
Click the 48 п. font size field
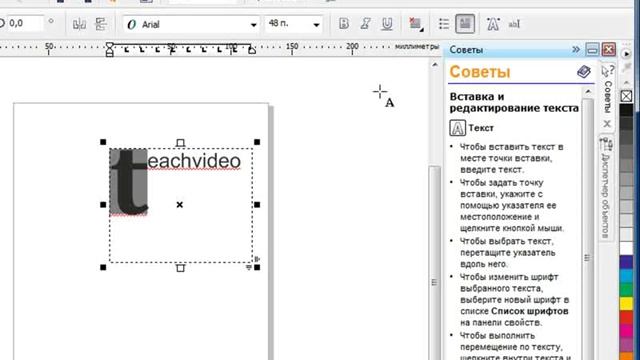pos(293,24)
